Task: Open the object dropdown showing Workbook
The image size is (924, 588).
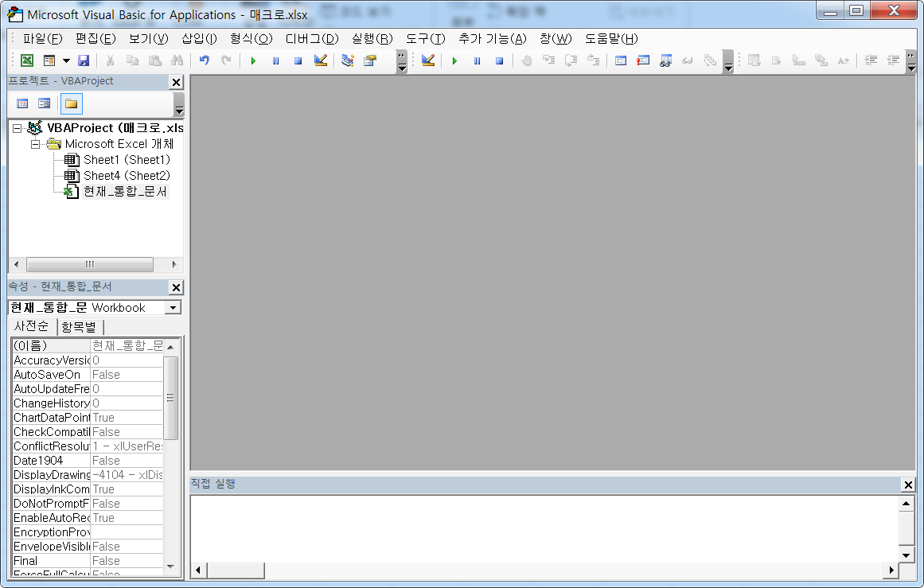Action: 173,307
